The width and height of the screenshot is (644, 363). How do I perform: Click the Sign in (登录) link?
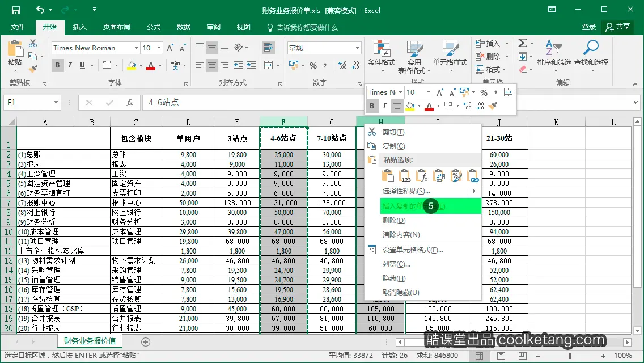588,27
